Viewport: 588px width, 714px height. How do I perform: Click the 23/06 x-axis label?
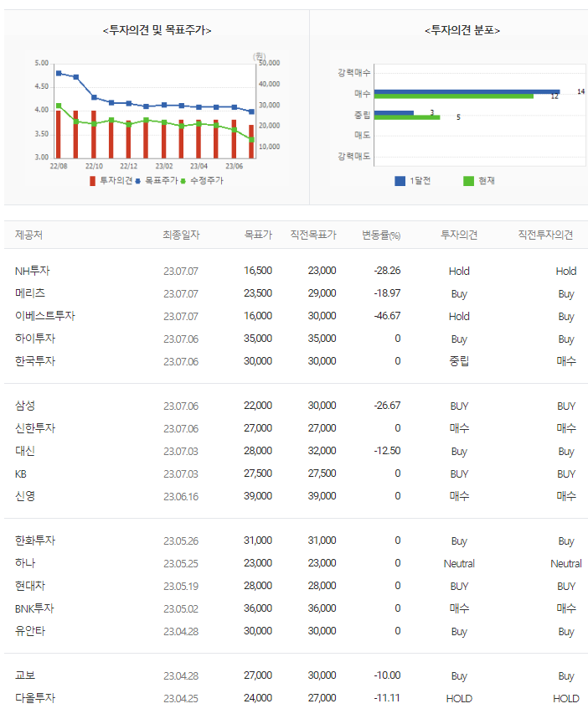[234, 166]
